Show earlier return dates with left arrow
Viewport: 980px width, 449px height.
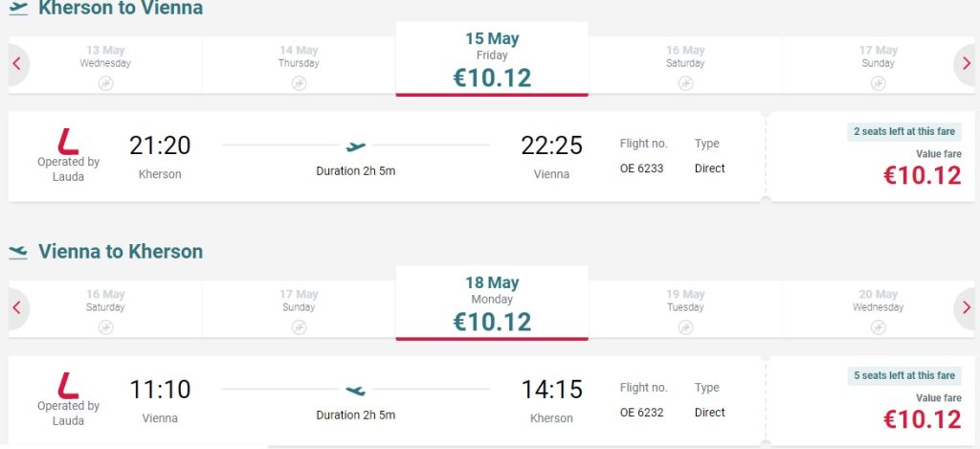click(16, 308)
